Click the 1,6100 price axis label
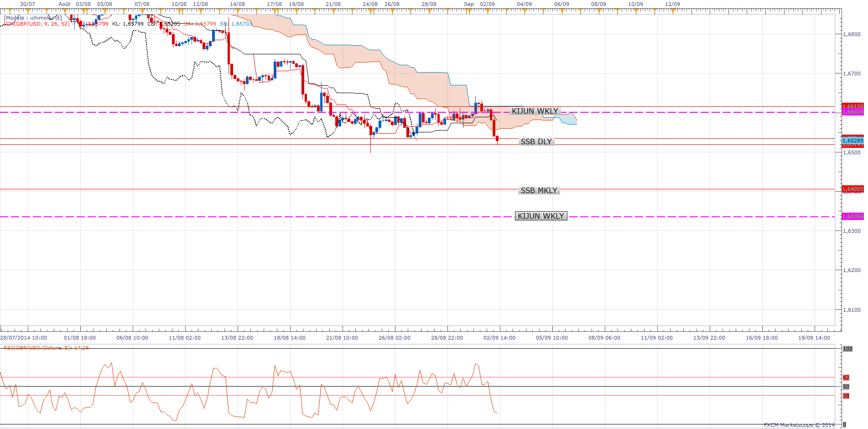868x429 pixels. click(x=852, y=310)
